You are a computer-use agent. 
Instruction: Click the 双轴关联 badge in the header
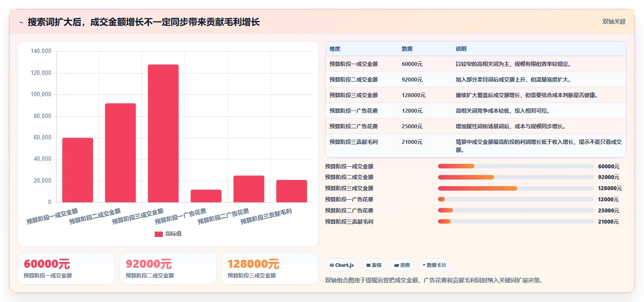(x=614, y=21)
